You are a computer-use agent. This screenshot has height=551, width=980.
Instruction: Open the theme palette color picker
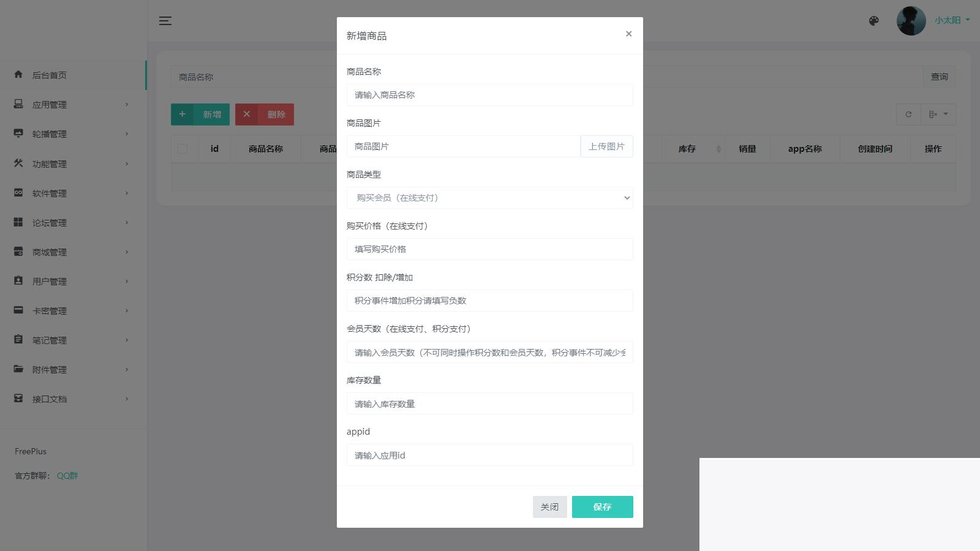(873, 20)
